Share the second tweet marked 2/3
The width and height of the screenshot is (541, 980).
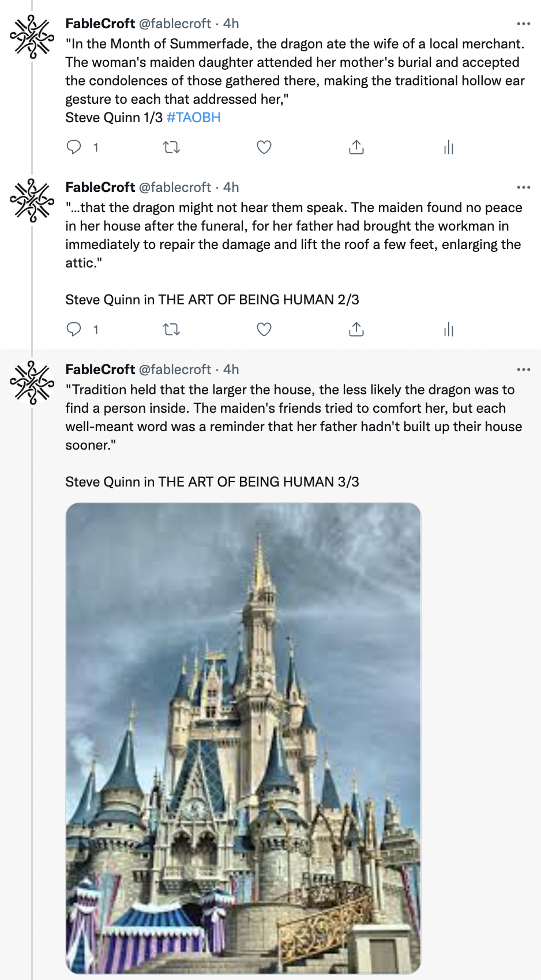(356, 330)
